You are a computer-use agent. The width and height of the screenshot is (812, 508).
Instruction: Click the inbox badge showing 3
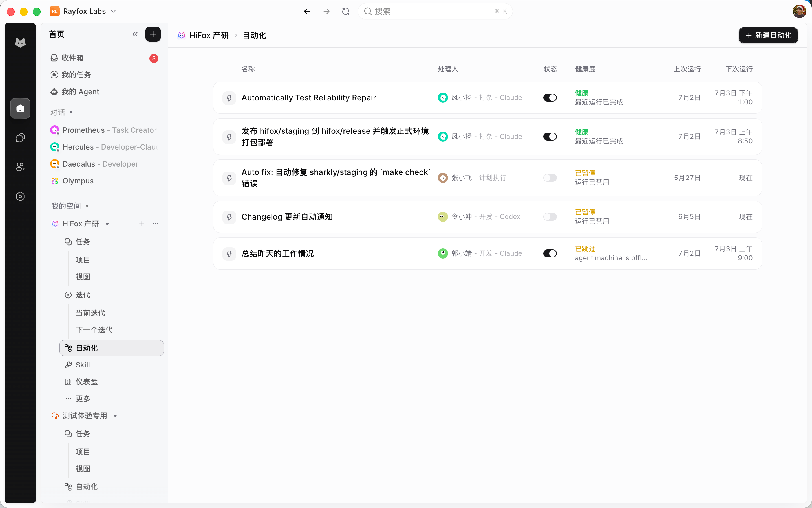[x=154, y=58]
